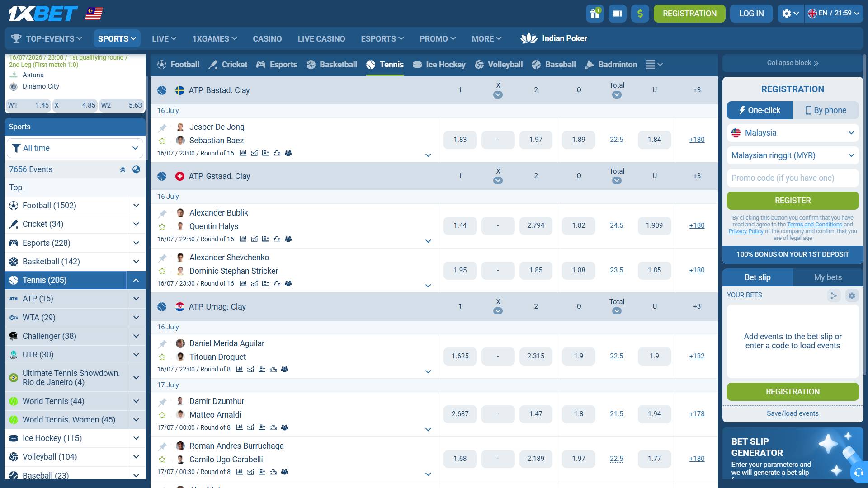Expand the WTA (29) subcategory
Image resolution: width=868 pixels, height=488 pixels.
136,318
